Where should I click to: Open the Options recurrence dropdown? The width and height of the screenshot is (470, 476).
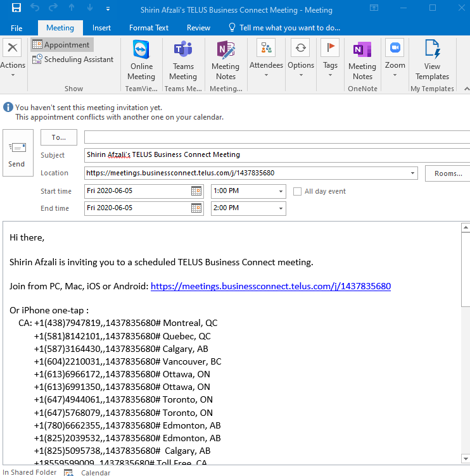tap(301, 58)
